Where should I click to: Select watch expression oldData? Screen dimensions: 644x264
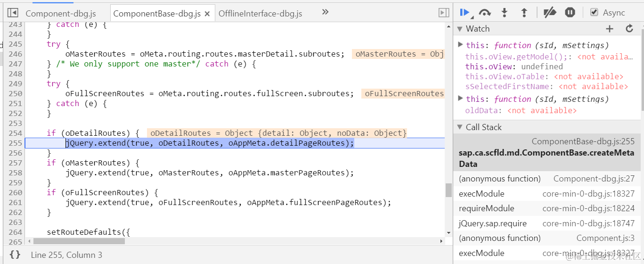(521, 110)
